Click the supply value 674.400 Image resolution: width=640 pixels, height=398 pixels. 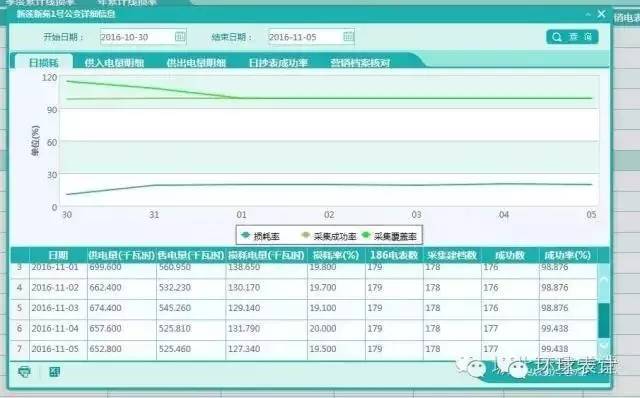pyautogui.click(x=105, y=308)
